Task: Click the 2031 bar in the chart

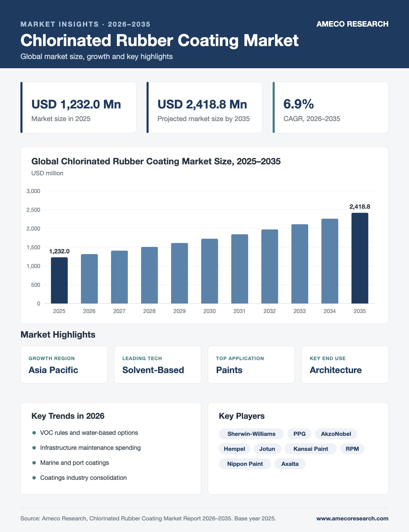Action: (x=240, y=269)
